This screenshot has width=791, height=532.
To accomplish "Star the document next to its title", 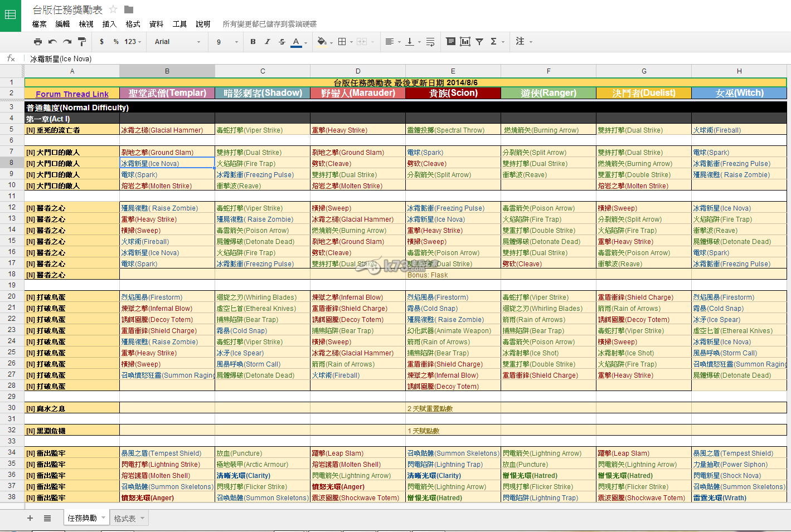I will tap(113, 9).
